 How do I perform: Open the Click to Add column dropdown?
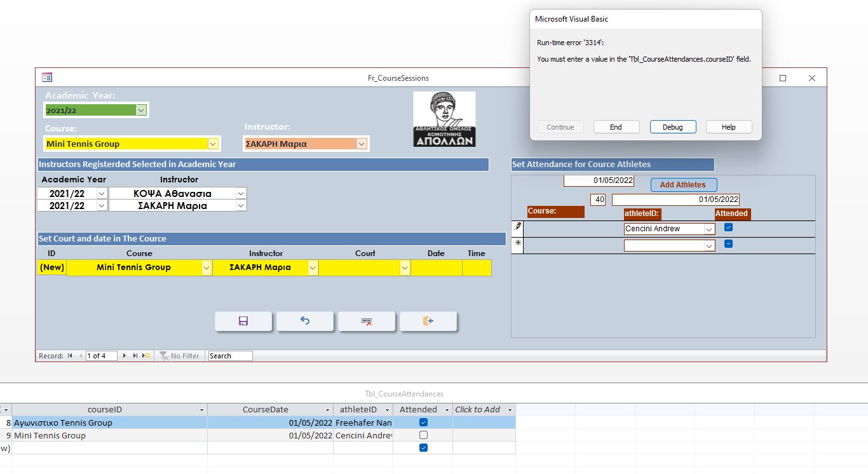pyautogui.click(x=509, y=410)
